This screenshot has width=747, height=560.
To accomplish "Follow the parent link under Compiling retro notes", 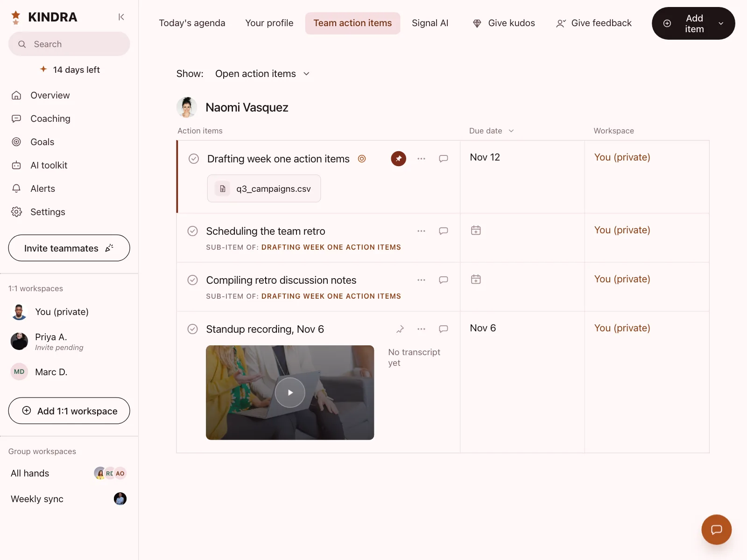I will pyautogui.click(x=331, y=296).
